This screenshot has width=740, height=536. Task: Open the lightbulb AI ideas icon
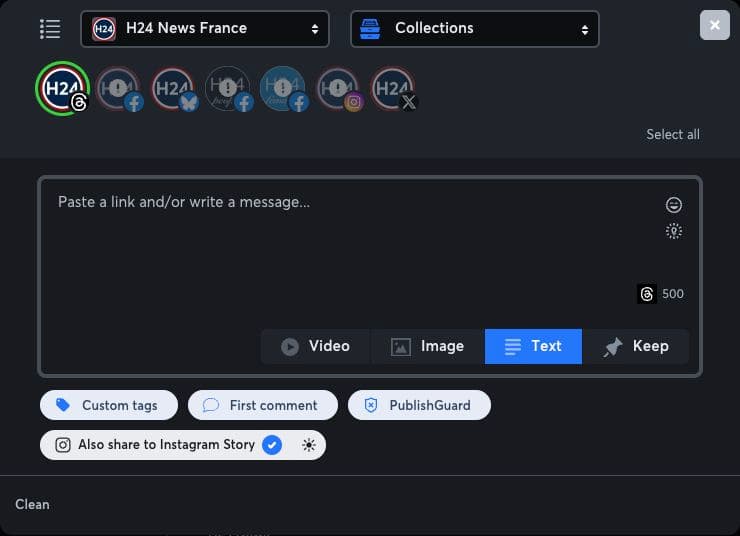[673, 231]
